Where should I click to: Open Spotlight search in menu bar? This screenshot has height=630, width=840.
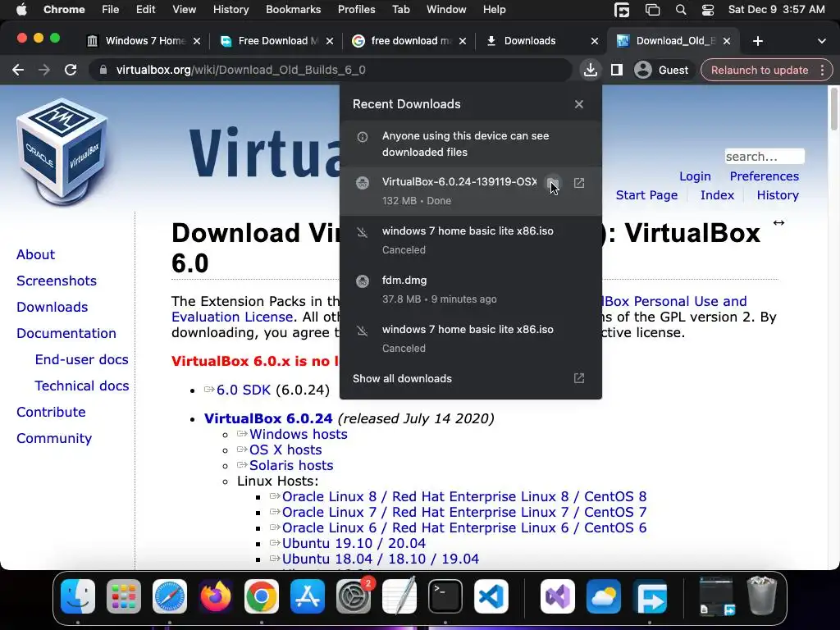680,10
